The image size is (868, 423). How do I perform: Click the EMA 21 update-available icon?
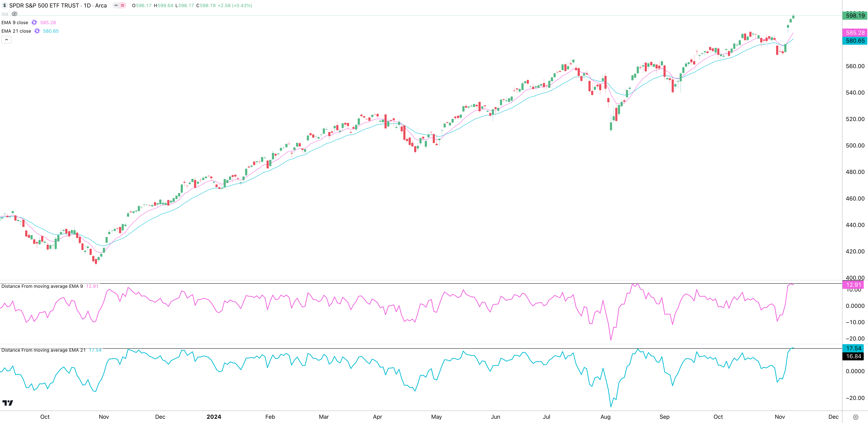pyautogui.click(x=37, y=31)
